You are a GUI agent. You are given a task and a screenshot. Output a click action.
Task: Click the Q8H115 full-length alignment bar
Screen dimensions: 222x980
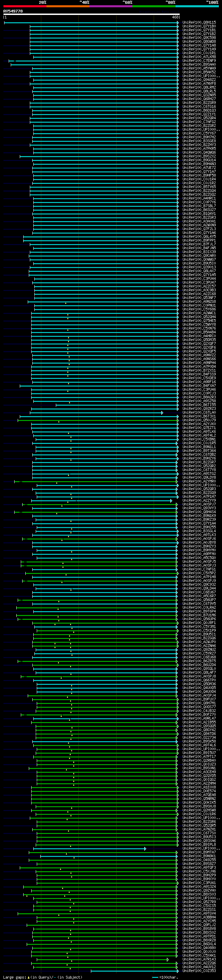[x=92, y=23]
